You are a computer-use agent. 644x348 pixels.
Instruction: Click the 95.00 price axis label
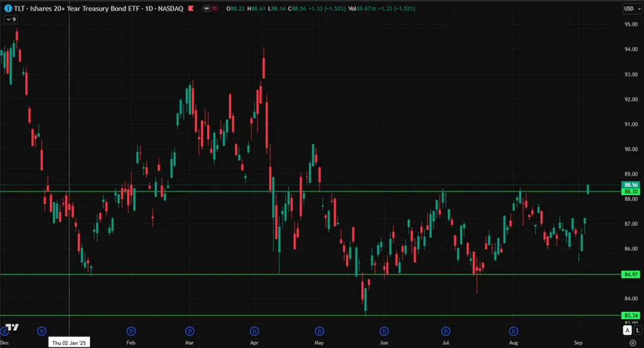click(x=631, y=24)
